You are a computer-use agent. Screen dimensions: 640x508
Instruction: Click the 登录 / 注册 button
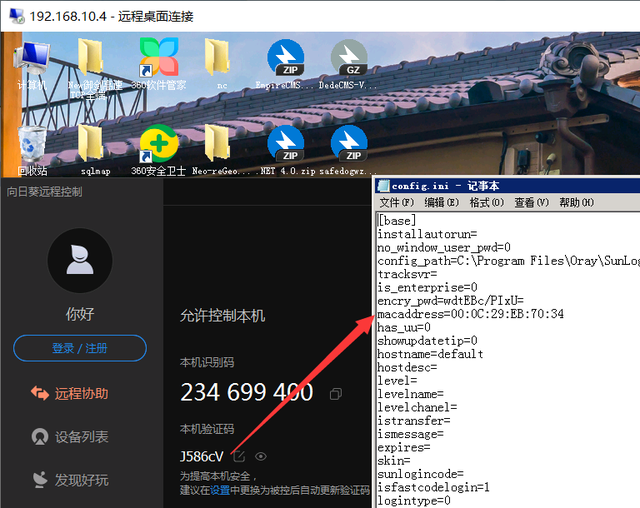point(80,348)
